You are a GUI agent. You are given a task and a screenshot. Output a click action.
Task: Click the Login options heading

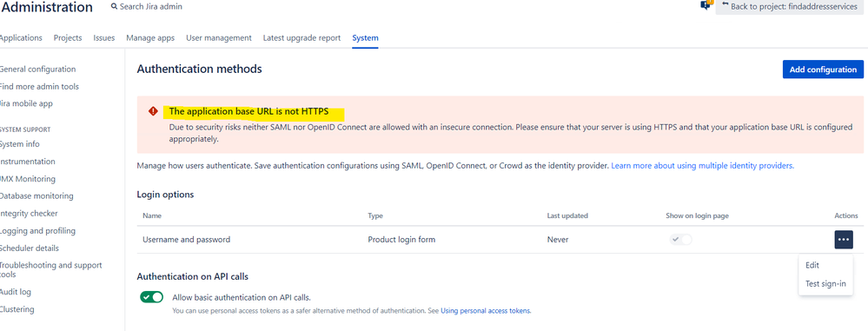pyautogui.click(x=165, y=195)
